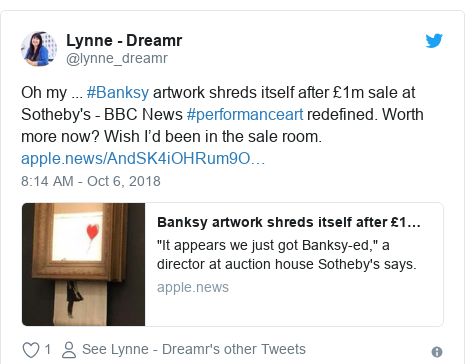Open the info icon at bottom right
Screen dimensions: 465x364
pos(437,352)
